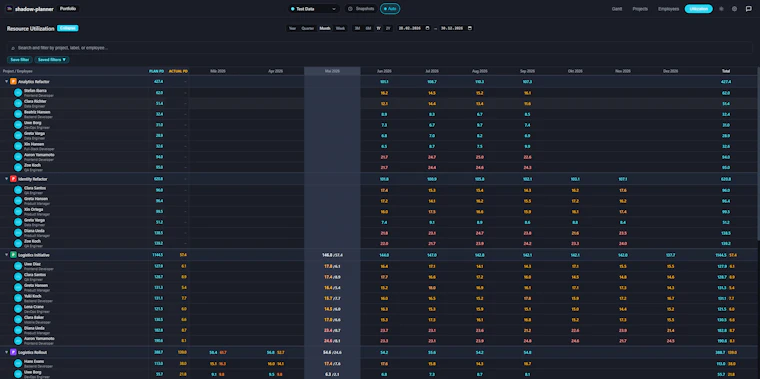Viewport: 760px width, 379px height.
Task: Click the Jun 2026 column header
Action: (384, 71)
